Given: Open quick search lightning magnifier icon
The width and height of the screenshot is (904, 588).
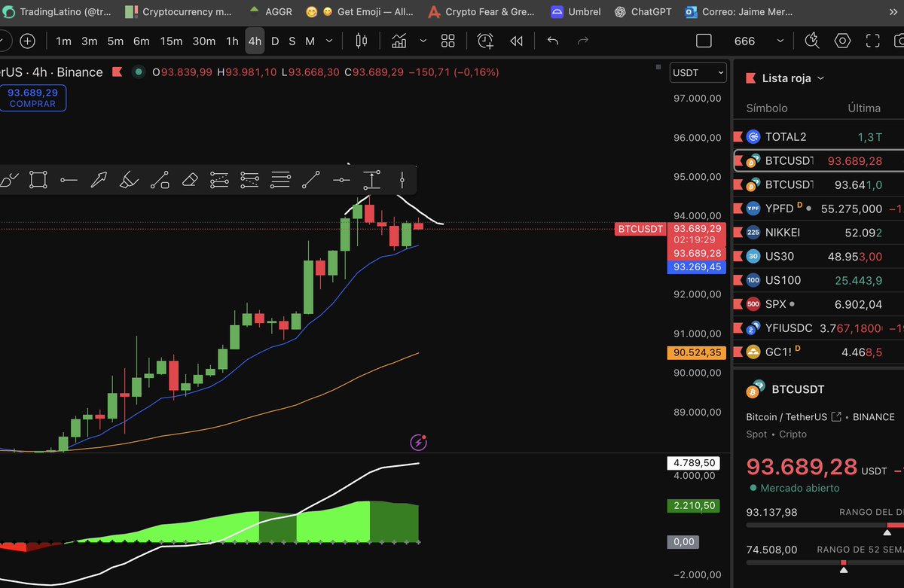Looking at the screenshot, I should (x=812, y=41).
